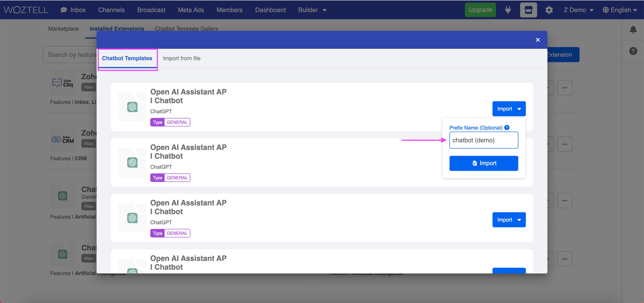Open Import dropdown of third template
Viewport: 644px width, 303px height.
509,220
